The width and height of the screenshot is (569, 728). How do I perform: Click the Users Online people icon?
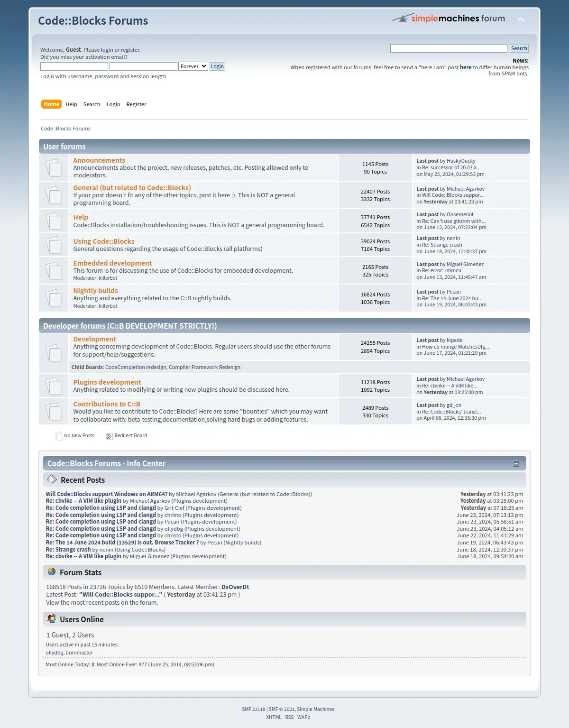pyautogui.click(x=52, y=618)
